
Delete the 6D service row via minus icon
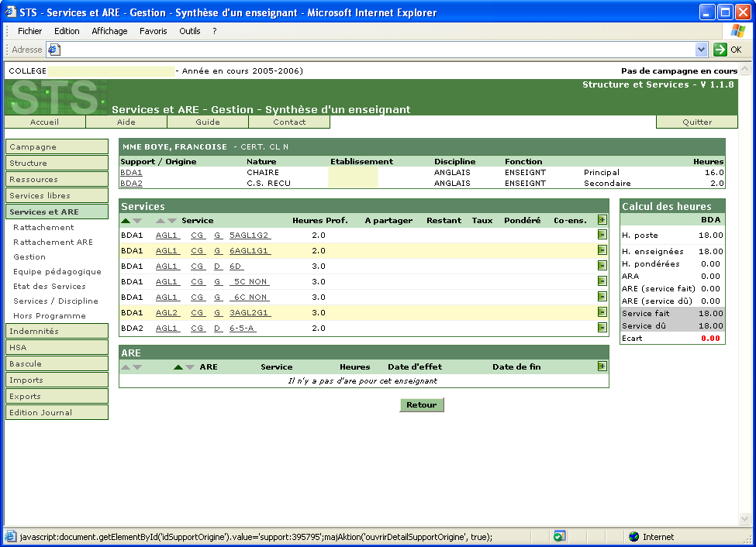[x=602, y=266]
